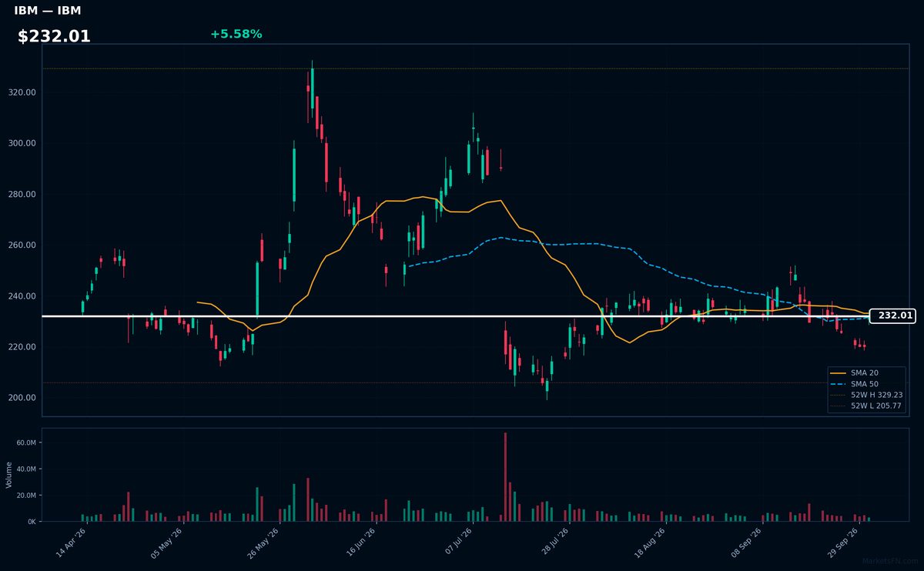
Task: Click the 29 Sep '26 date label
Action: [x=842, y=543]
